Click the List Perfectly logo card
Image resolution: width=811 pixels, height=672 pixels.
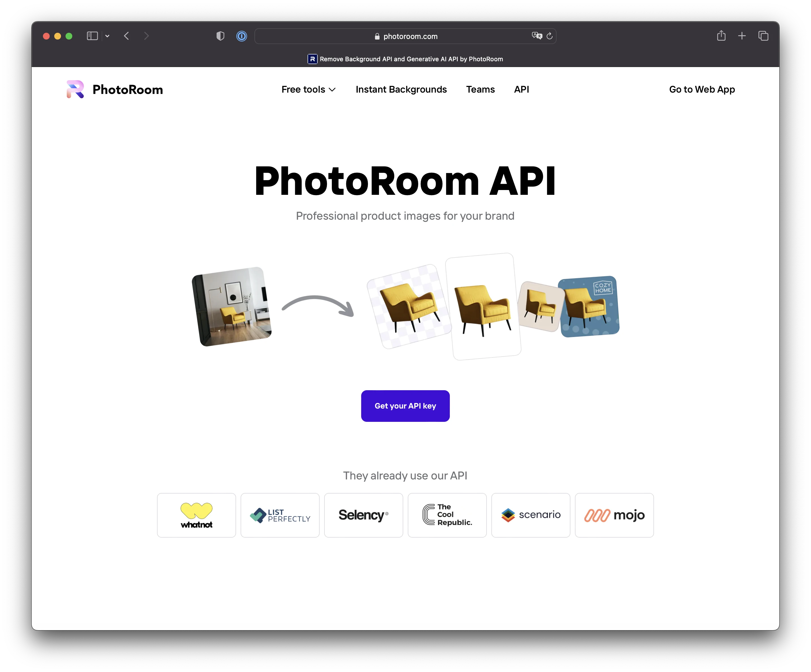280,515
